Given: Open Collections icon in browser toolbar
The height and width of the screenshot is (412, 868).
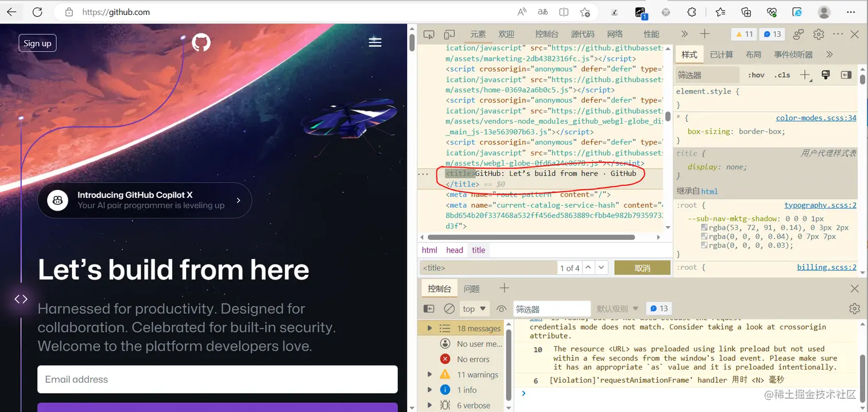Looking at the screenshot, I should coord(746,12).
